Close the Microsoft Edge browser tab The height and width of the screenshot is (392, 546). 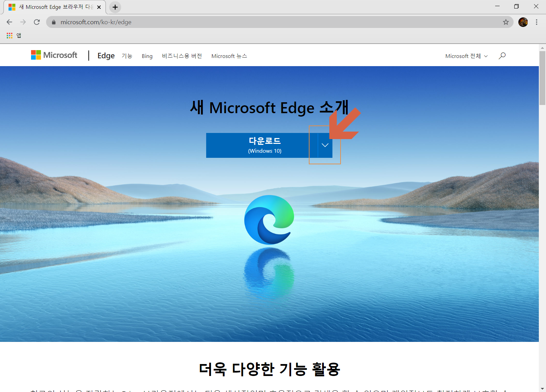(99, 7)
